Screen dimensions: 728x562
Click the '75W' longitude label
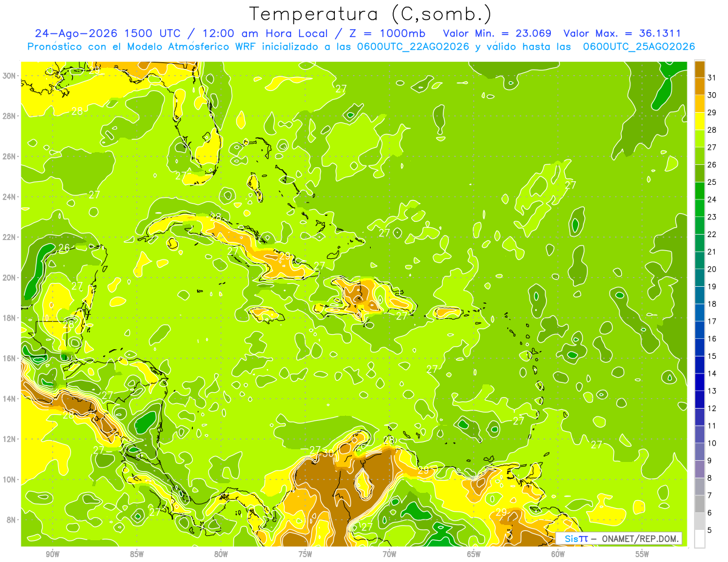pos(305,554)
